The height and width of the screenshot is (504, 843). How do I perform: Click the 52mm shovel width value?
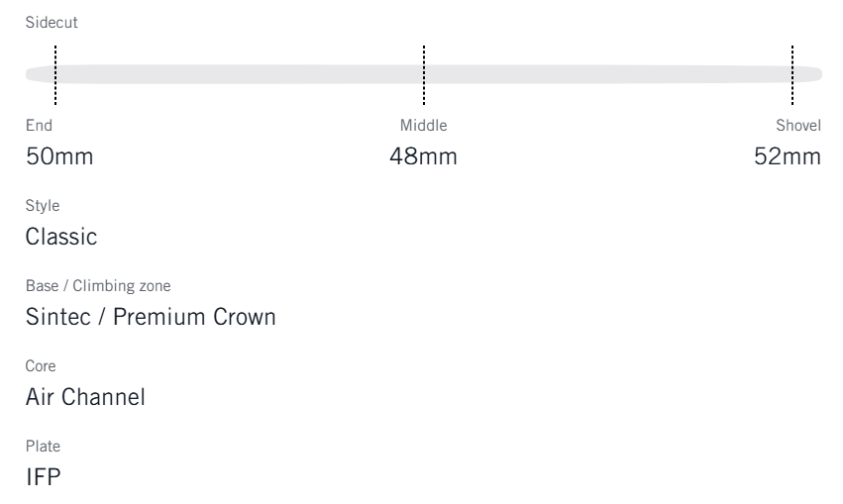tap(788, 156)
